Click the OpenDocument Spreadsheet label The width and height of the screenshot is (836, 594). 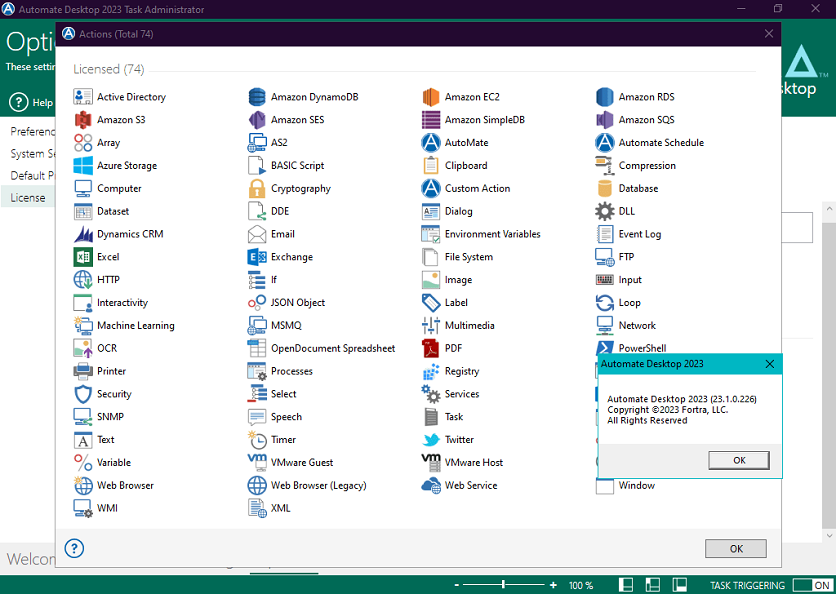(333, 348)
